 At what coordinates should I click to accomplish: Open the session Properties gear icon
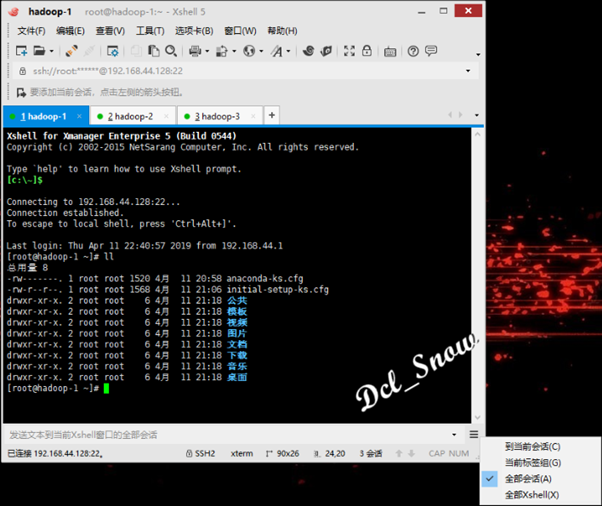[x=112, y=51]
